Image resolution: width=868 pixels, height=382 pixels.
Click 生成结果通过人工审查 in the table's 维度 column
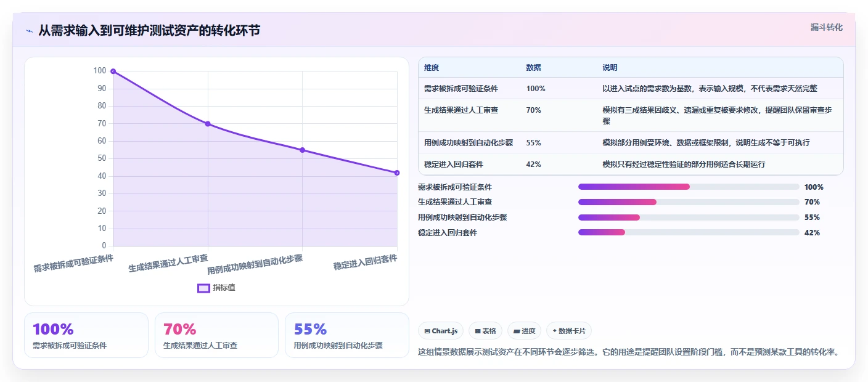point(461,110)
